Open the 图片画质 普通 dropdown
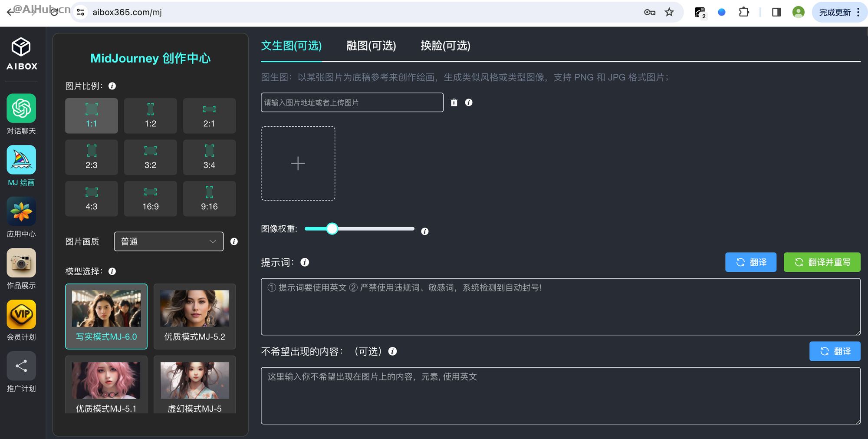The image size is (868, 439). coord(169,241)
